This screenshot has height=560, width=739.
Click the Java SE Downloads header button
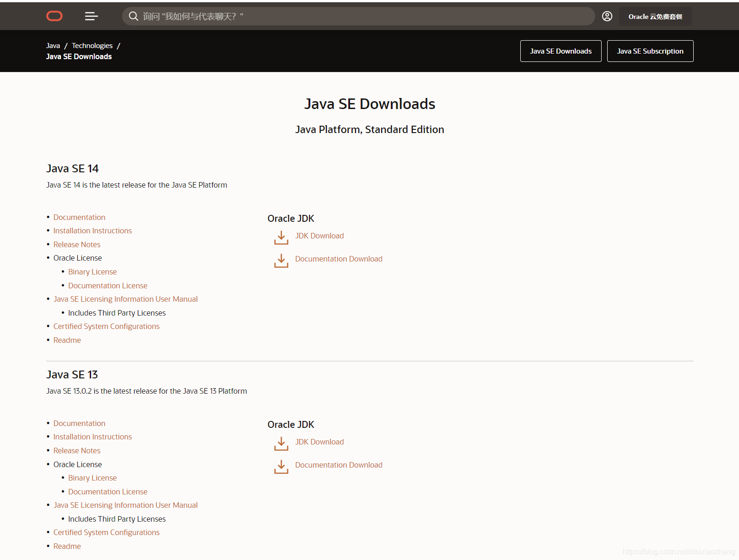coord(560,51)
